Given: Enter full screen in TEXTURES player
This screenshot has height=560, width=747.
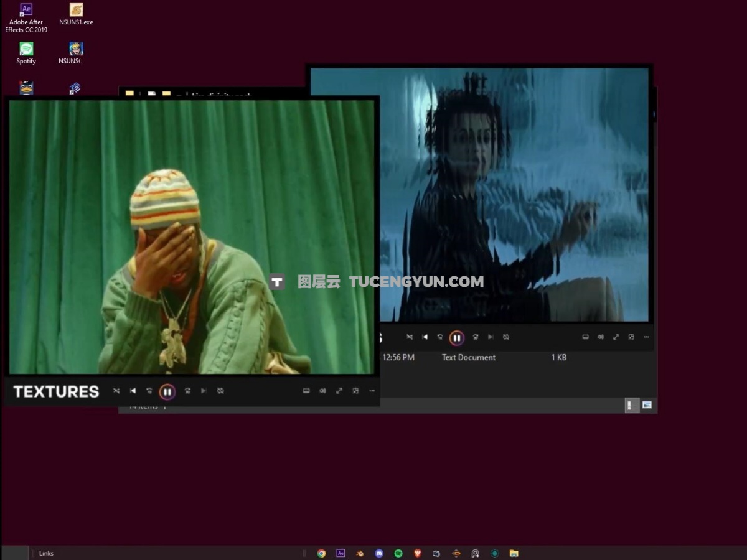Looking at the screenshot, I should coord(339,391).
